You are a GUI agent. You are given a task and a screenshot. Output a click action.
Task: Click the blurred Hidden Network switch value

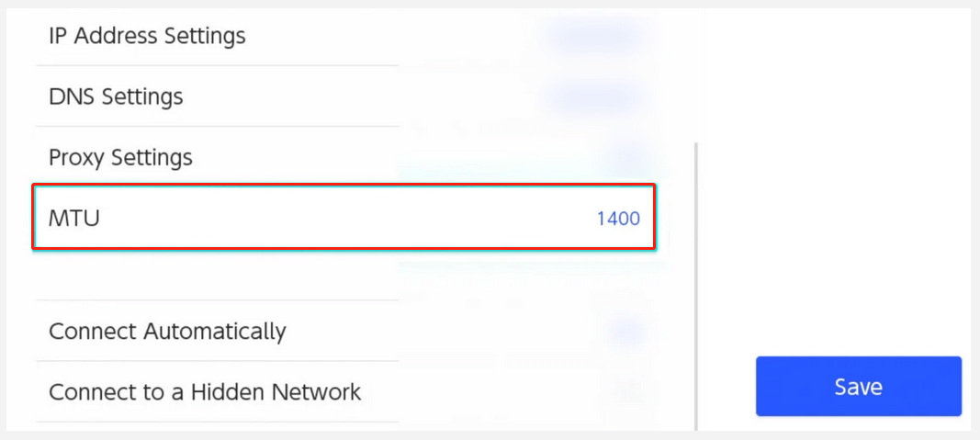click(627, 392)
